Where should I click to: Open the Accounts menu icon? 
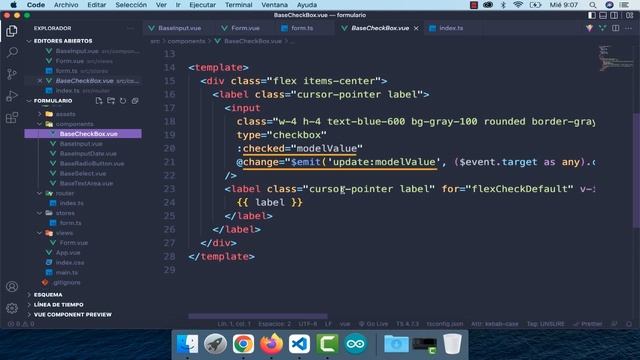12,287
